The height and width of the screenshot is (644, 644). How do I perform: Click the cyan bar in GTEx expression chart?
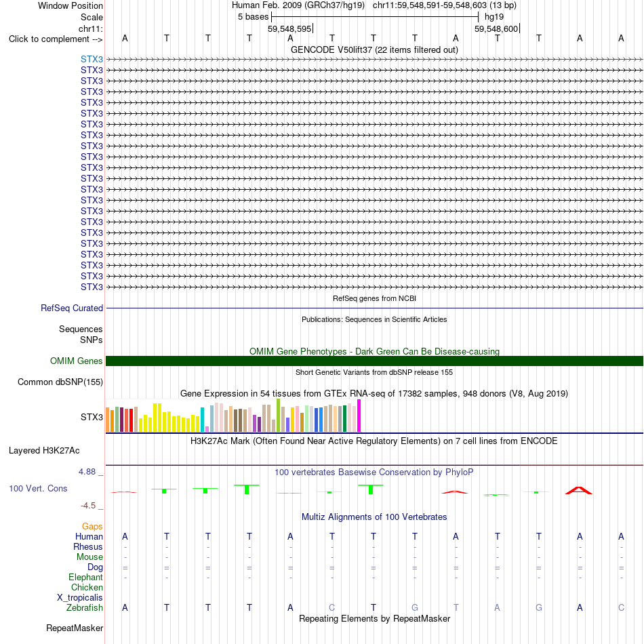tap(202, 420)
